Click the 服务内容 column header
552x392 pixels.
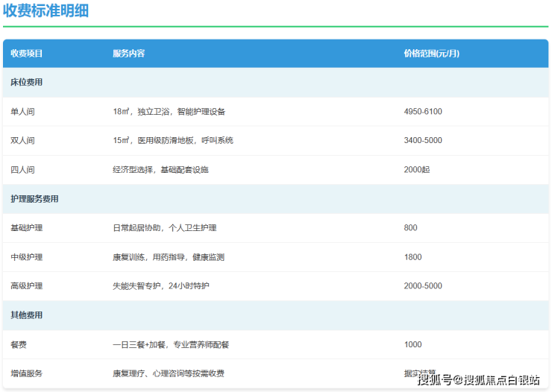128,54
